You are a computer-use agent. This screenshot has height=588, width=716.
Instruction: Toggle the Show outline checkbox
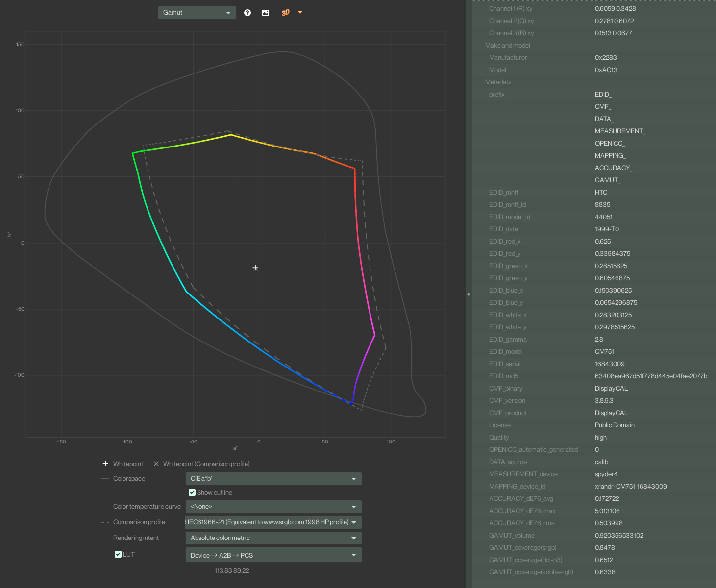(192, 492)
